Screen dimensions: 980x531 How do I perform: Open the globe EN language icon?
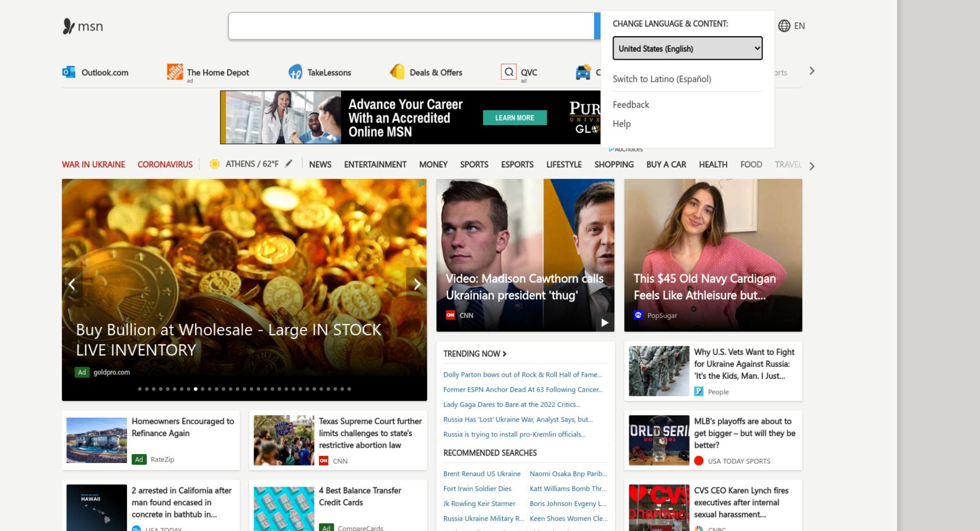(791, 26)
